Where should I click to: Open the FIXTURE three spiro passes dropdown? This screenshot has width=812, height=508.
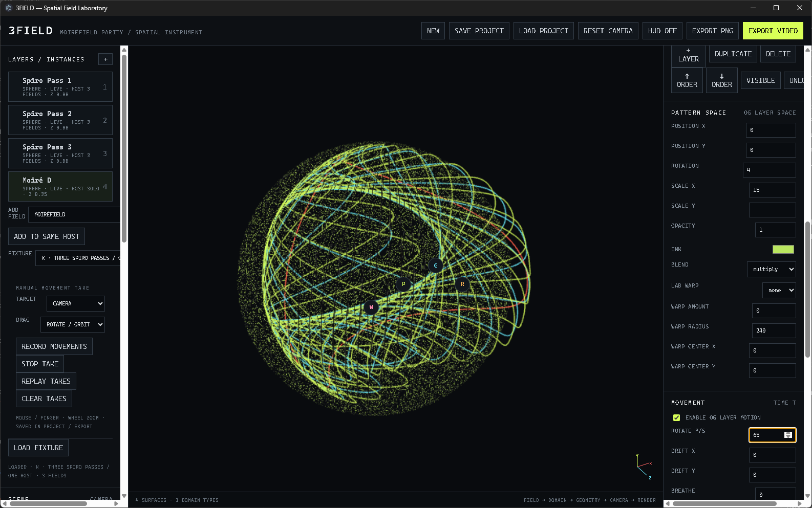(x=78, y=258)
